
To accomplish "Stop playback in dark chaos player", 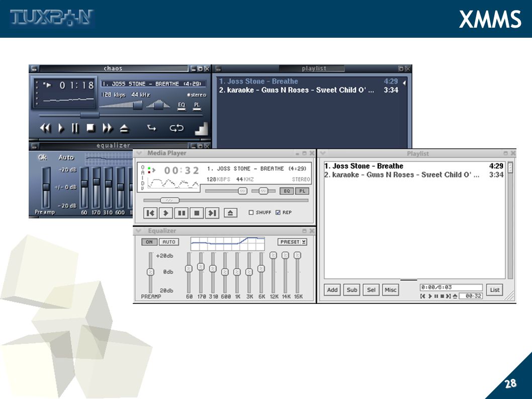I will tap(91, 128).
